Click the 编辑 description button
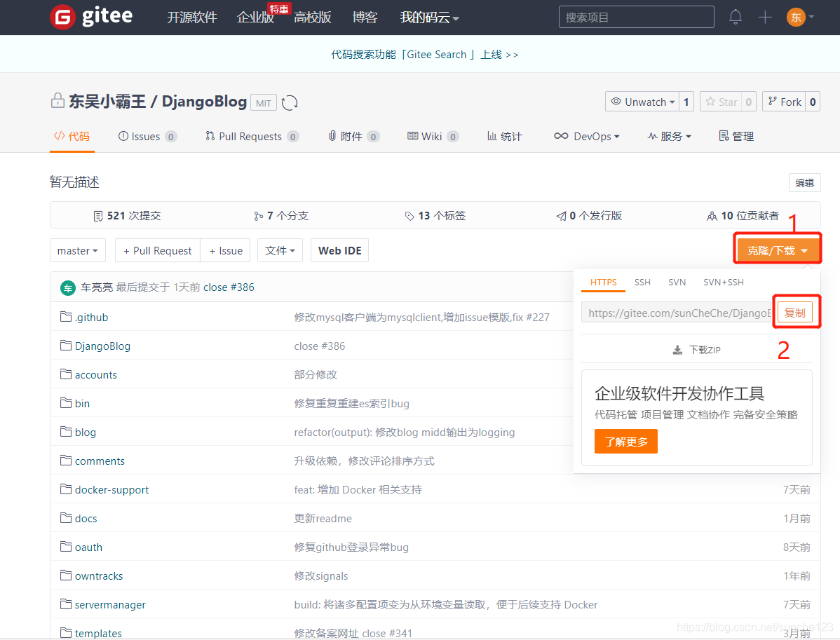840x640 pixels. click(804, 183)
